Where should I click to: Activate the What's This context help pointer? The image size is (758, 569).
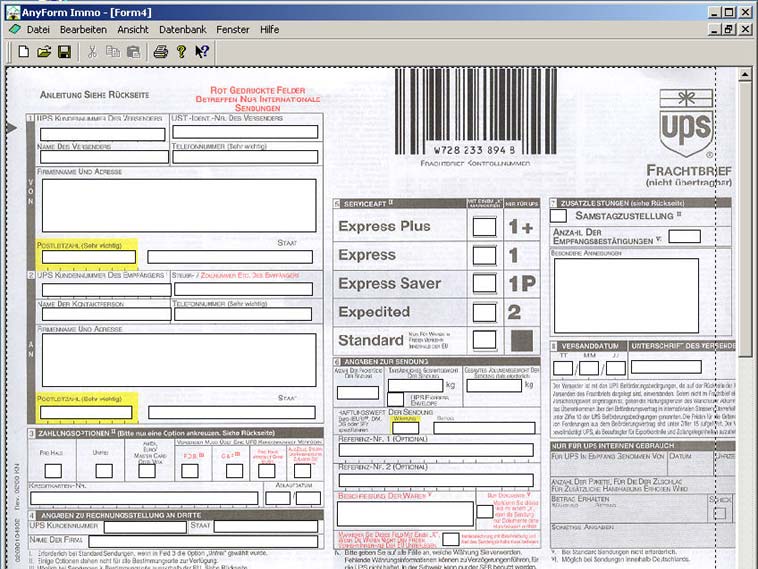coord(202,51)
